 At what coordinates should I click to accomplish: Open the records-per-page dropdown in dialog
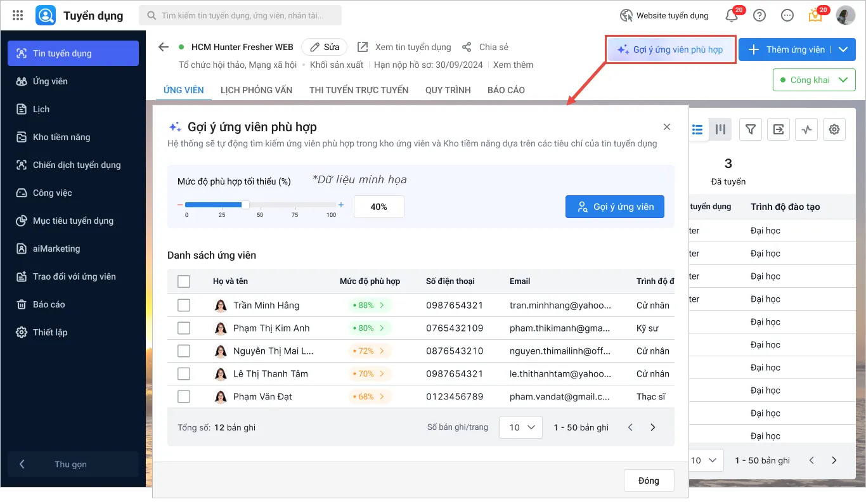point(520,427)
